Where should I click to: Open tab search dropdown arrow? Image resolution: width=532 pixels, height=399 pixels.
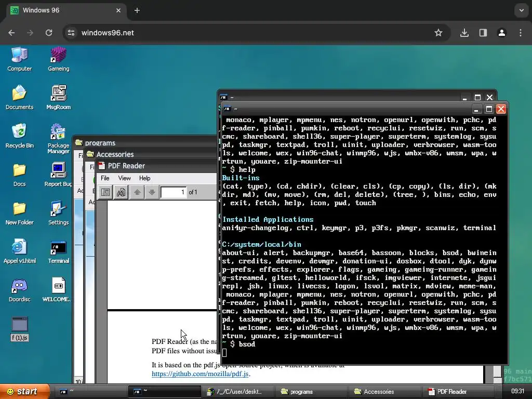click(522, 10)
